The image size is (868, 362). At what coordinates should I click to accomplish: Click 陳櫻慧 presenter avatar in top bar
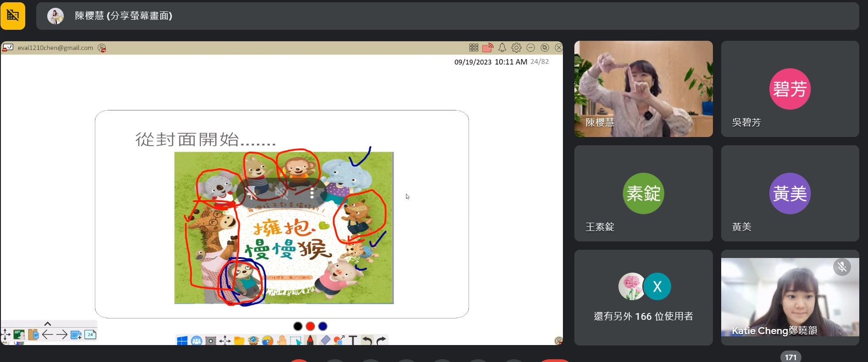(x=56, y=16)
